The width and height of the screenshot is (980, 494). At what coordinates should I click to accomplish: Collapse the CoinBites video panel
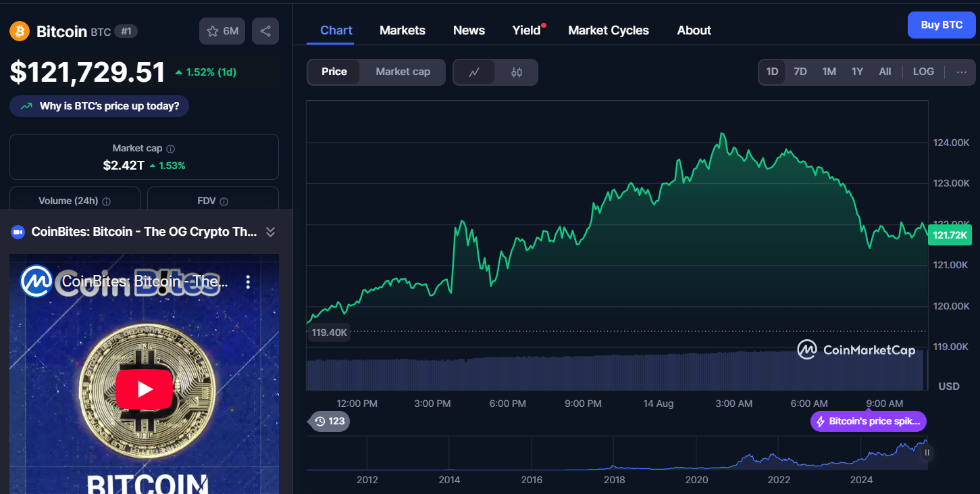point(270,232)
